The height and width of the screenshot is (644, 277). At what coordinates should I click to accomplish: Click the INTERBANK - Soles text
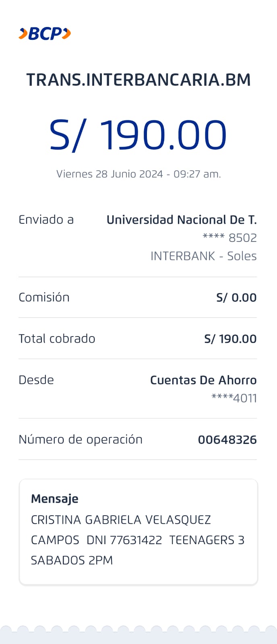pos(203,256)
